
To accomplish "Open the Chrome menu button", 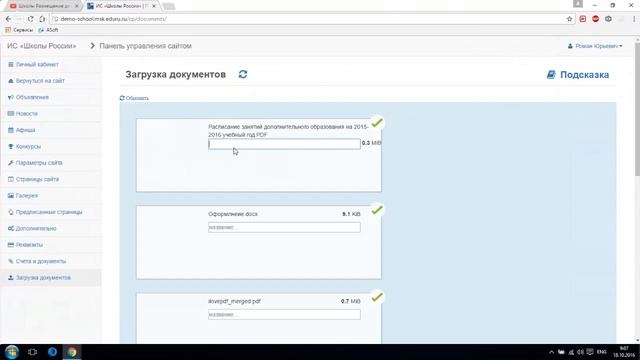I will 634,19.
